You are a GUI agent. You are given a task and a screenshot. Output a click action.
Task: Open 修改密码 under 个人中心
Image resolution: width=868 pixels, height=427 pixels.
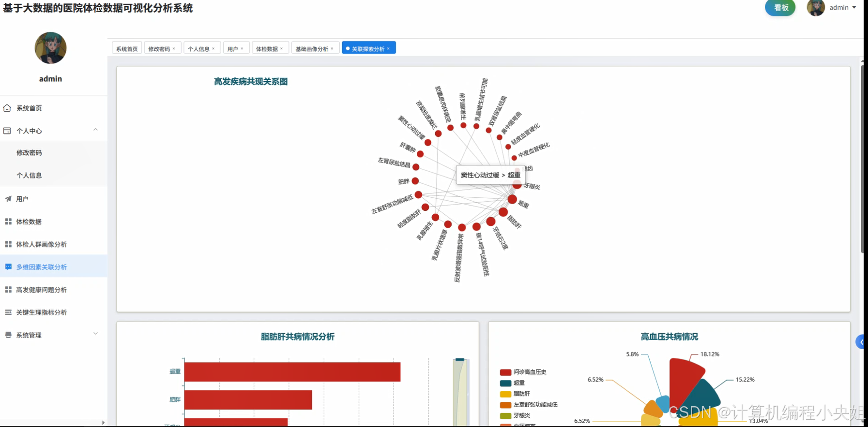(53, 152)
